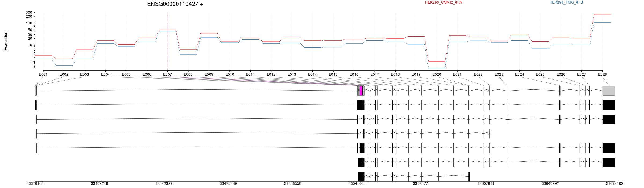Click exon label E010

[x=230, y=74]
